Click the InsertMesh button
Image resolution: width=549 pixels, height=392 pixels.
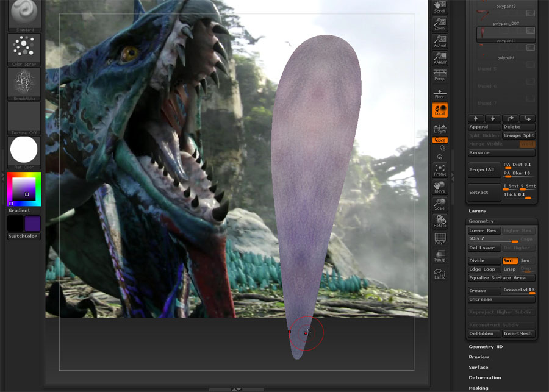[x=519, y=333]
